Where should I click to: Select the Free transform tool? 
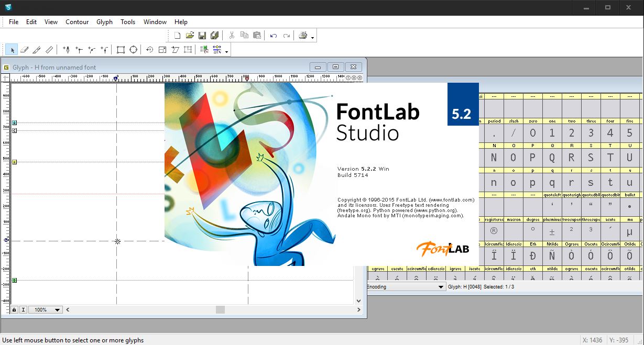pos(188,50)
